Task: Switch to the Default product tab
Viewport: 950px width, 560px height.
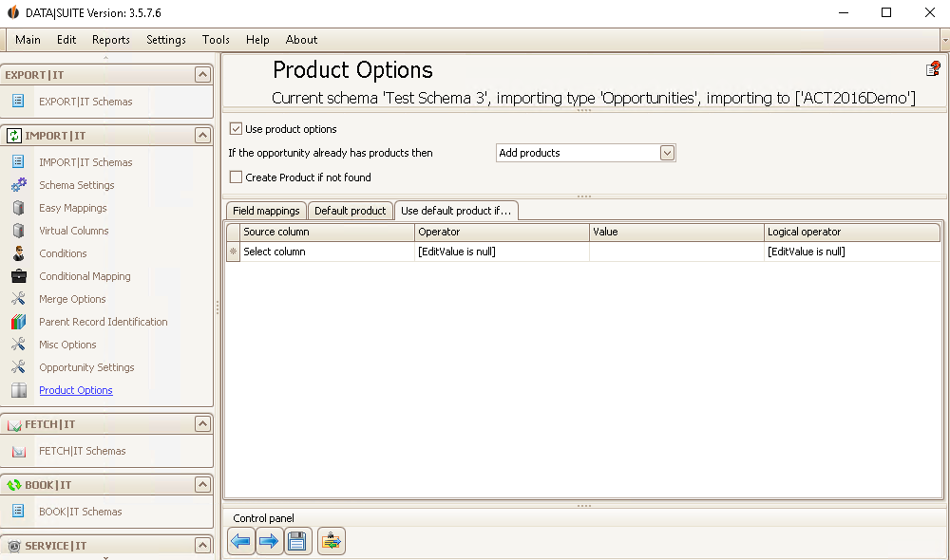Action: click(x=350, y=210)
